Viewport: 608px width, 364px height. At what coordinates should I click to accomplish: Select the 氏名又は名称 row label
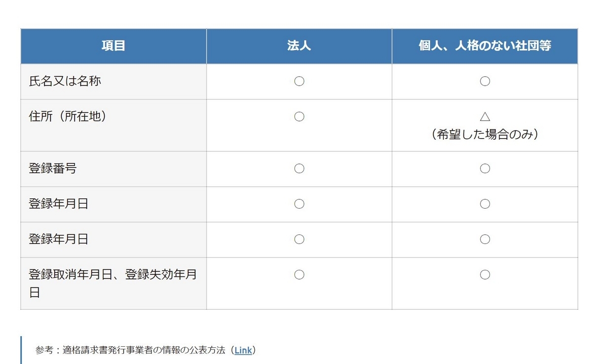65,82
